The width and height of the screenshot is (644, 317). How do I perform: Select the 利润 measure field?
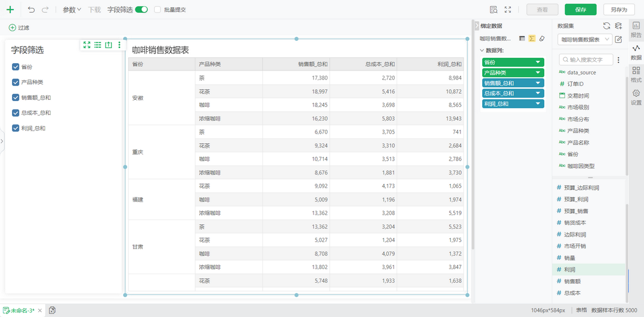[589, 269]
